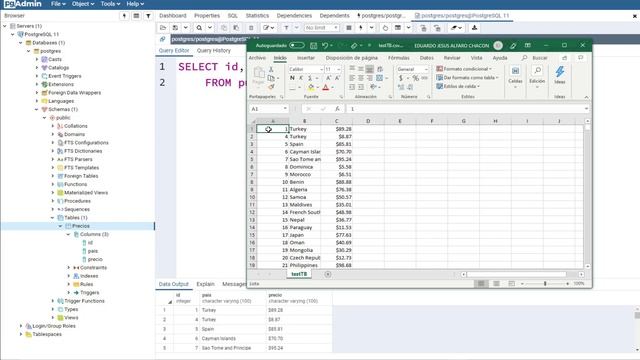Apply Bold (N) formatting in Excel

[292, 78]
